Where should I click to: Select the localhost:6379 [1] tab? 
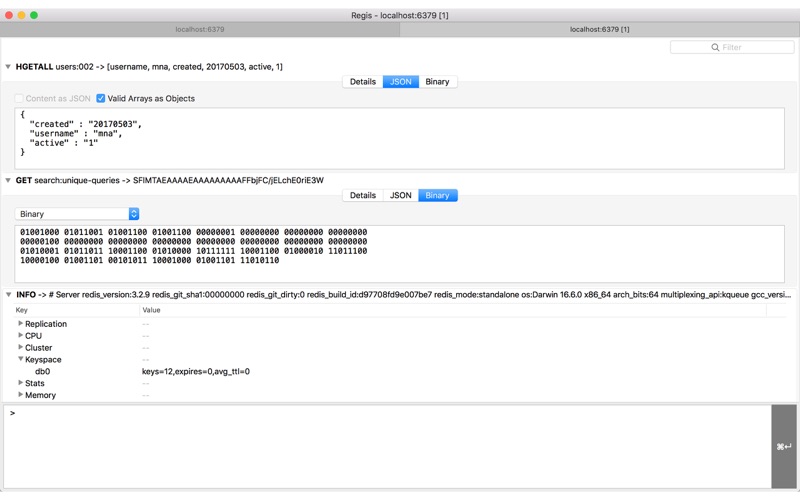(599, 30)
